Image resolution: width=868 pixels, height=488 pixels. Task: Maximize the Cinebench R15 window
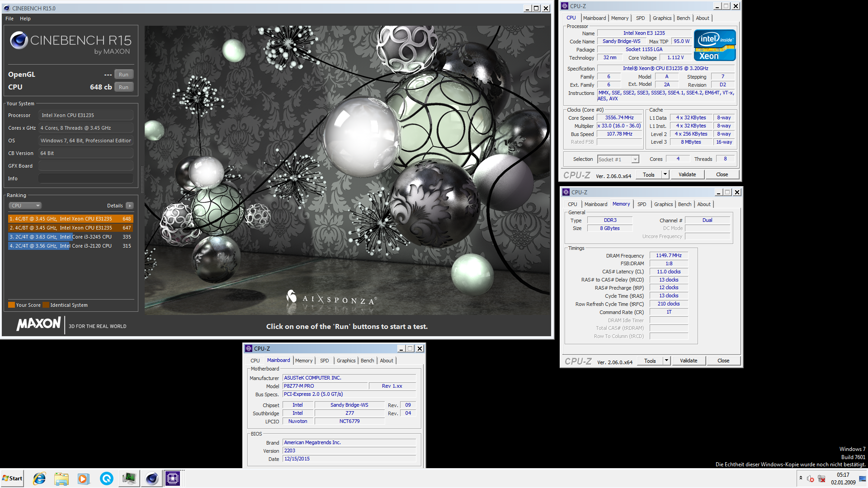click(536, 8)
